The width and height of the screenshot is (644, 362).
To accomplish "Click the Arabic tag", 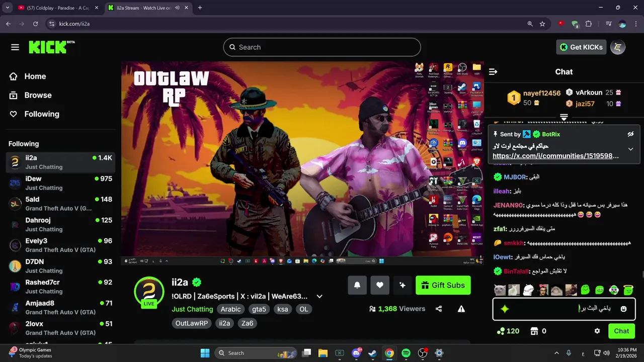I will coord(231,309).
